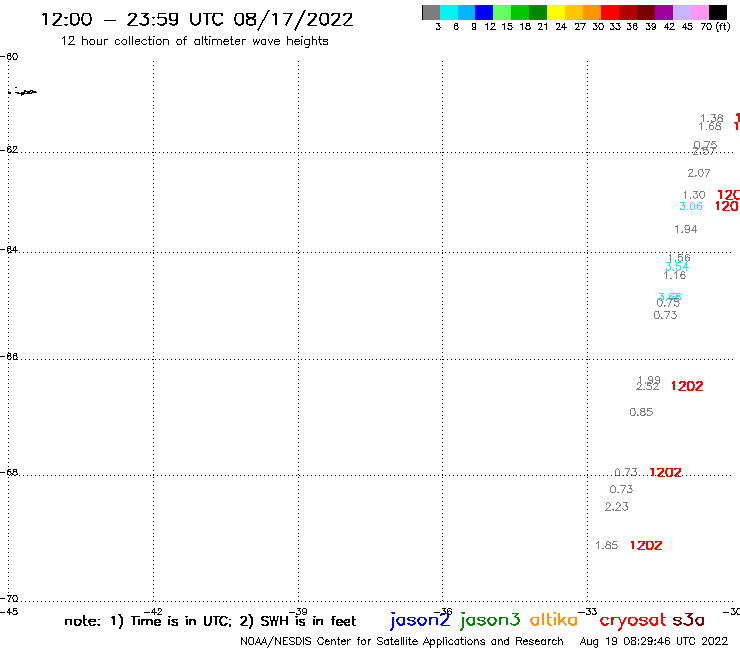Click the wave height value 1.30
The width and height of the screenshot is (740, 650).
click(694, 195)
